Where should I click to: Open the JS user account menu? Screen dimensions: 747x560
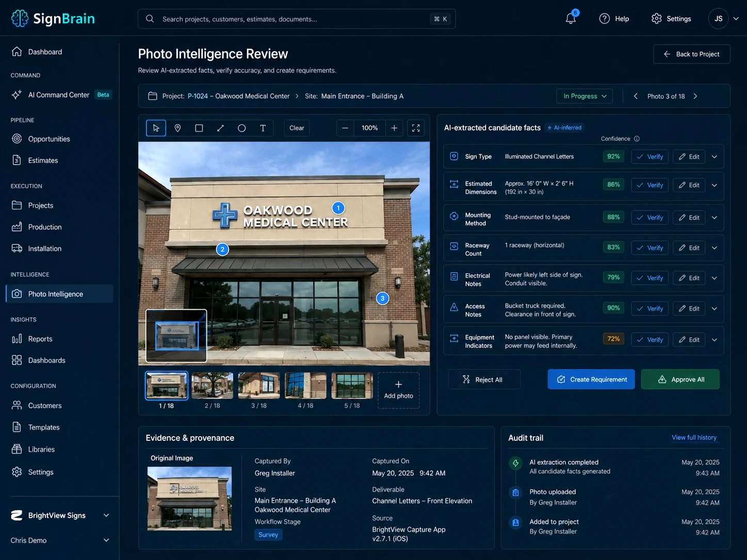[724, 19]
